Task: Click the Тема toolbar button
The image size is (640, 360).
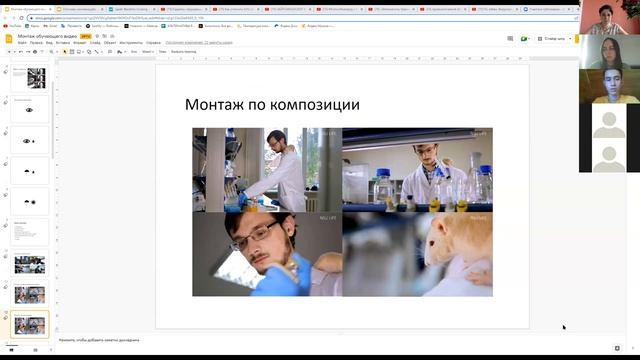Action: pyautogui.click(x=162, y=52)
